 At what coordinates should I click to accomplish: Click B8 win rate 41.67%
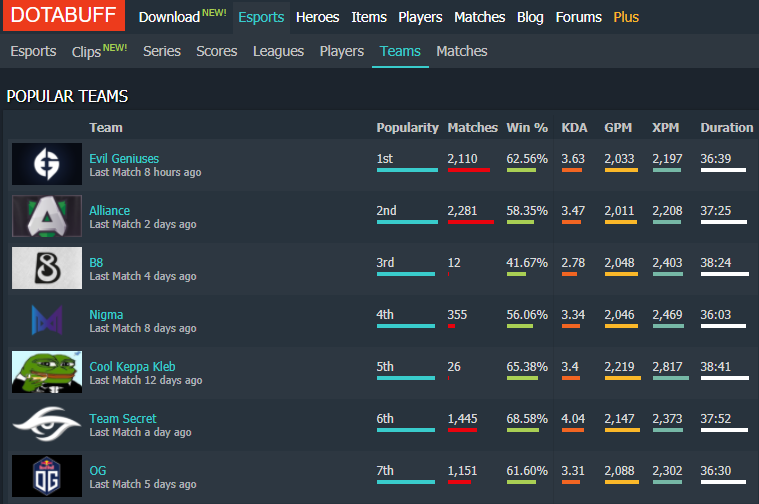[527, 263]
